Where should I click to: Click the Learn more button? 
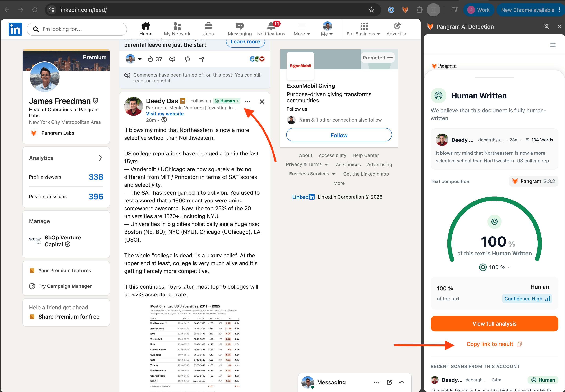(x=245, y=42)
